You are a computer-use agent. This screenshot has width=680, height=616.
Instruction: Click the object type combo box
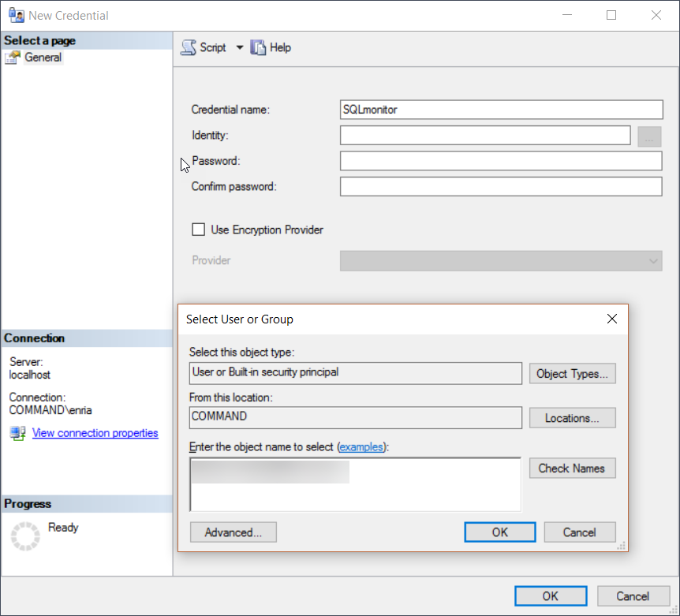(x=355, y=373)
